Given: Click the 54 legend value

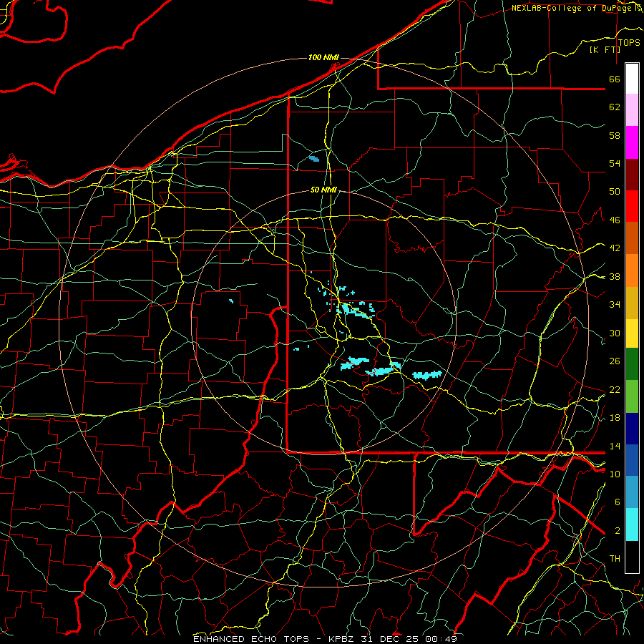Looking at the screenshot, I should 615,163.
